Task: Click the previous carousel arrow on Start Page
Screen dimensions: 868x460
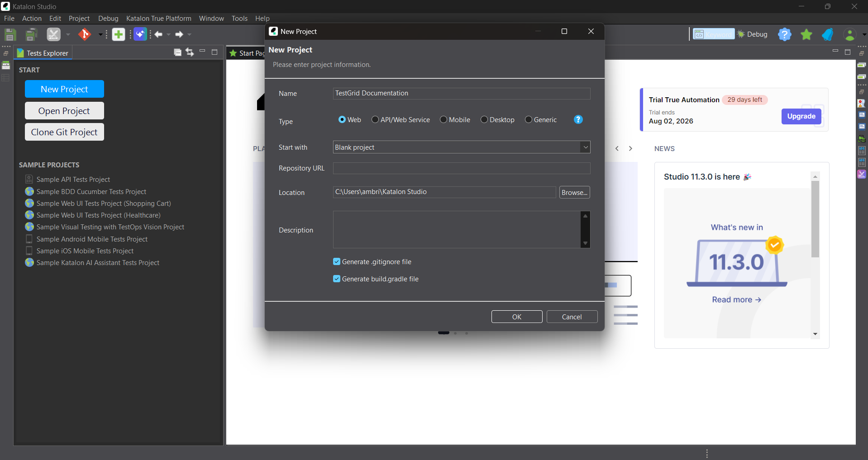Action: point(617,148)
